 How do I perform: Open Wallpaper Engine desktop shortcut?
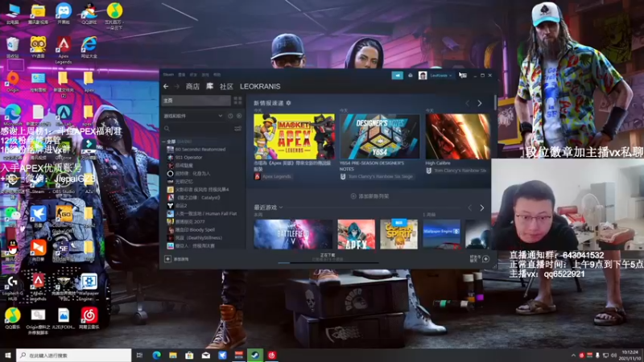coord(89,287)
